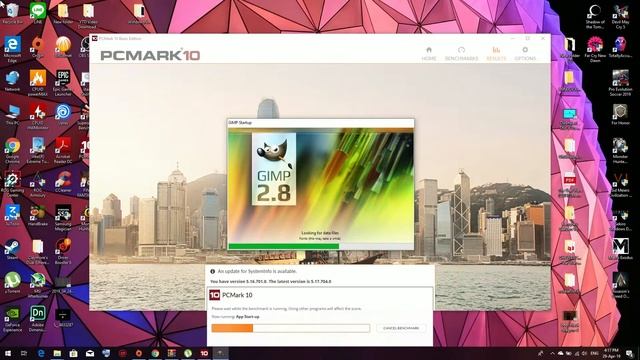Launch Acrobat Reader DC shortcut
Image resolution: width=640 pixels, height=360 pixels.
coord(63,151)
